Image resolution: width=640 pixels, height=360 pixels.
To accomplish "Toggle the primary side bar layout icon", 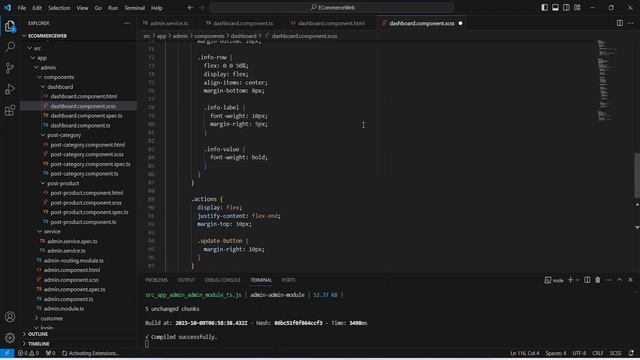I will 544,7.
